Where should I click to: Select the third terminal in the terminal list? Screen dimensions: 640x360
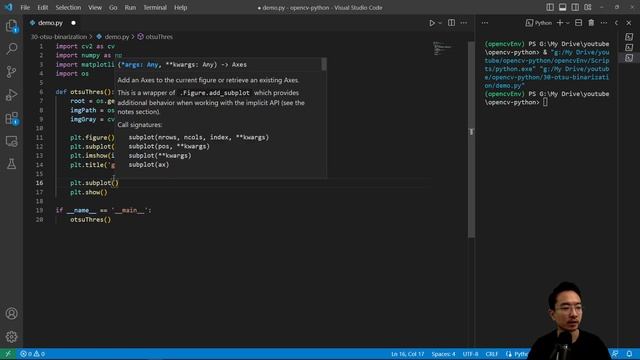(x=629, y=58)
